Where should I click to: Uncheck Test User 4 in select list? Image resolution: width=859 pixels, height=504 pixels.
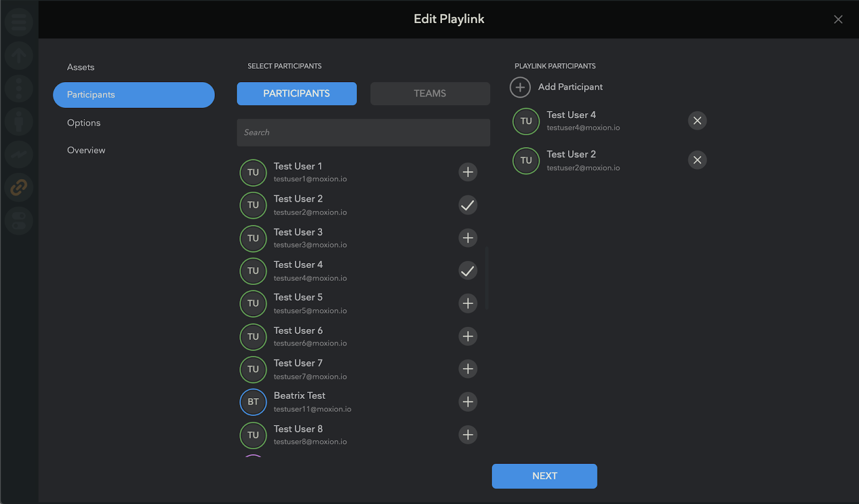click(468, 271)
